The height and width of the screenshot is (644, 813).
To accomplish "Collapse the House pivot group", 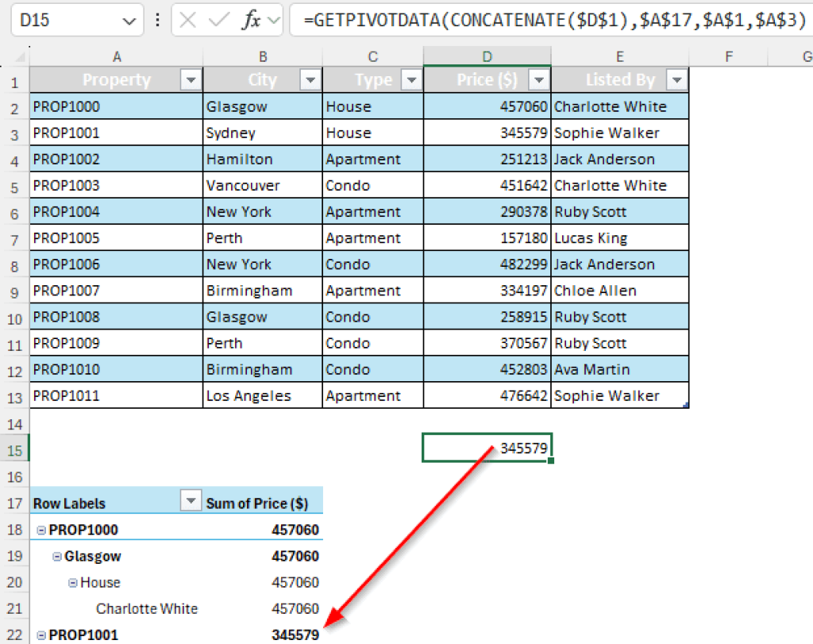I will pyautogui.click(x=72, y=583).
